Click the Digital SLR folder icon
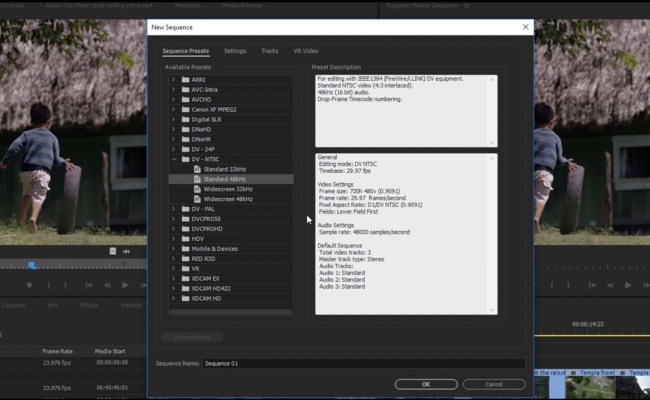650x400 pixels. [x=185, y=119]
